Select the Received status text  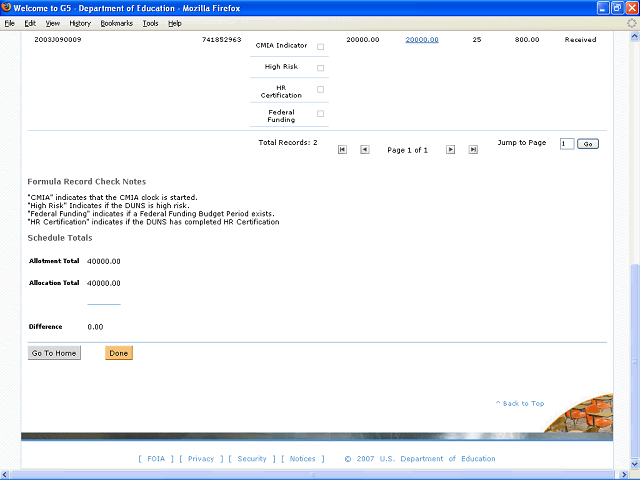[580, 40]
